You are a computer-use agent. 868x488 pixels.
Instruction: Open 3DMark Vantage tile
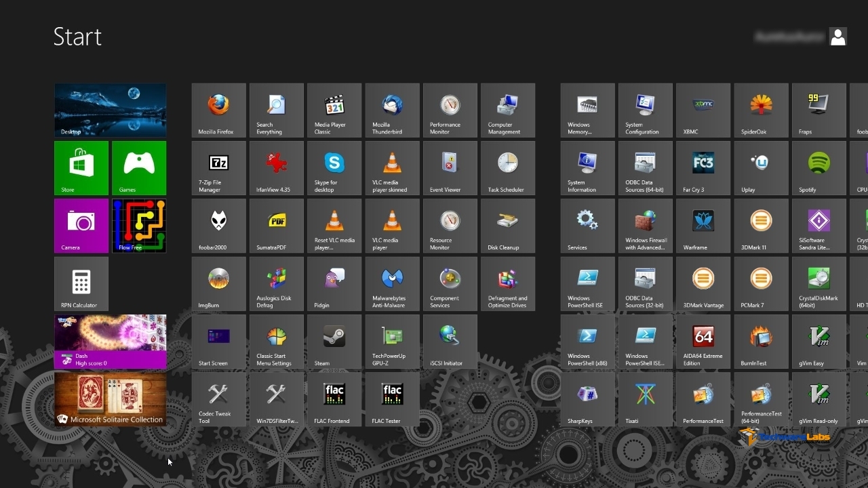(703, 284)
